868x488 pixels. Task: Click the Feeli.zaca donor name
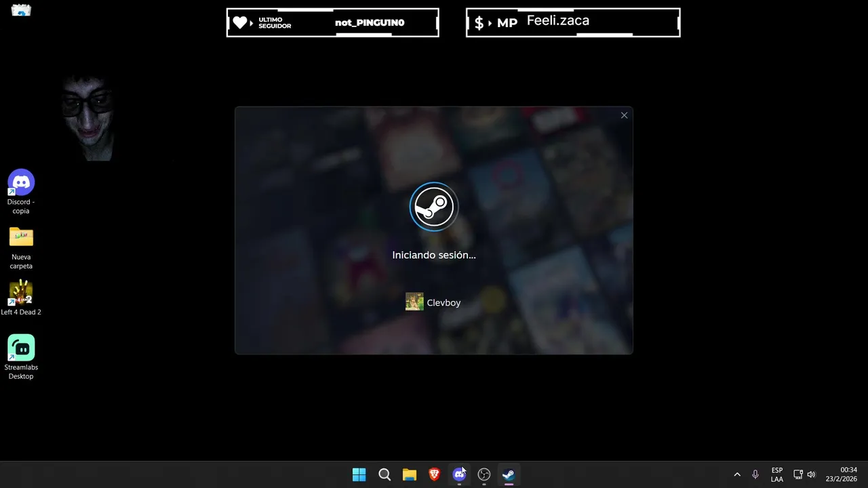click(x=558, y=20)
